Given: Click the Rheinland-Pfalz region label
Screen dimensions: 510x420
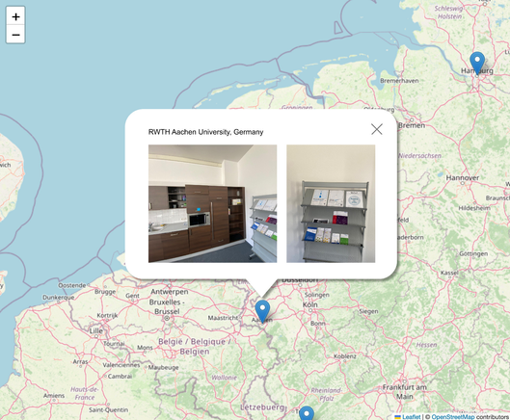Looking at the screenshot, I should 326,394.
